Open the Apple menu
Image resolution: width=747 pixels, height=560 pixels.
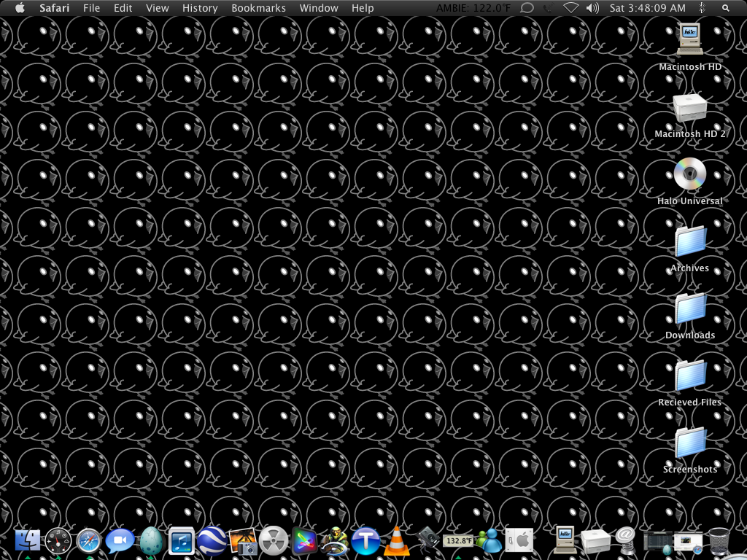20,7
